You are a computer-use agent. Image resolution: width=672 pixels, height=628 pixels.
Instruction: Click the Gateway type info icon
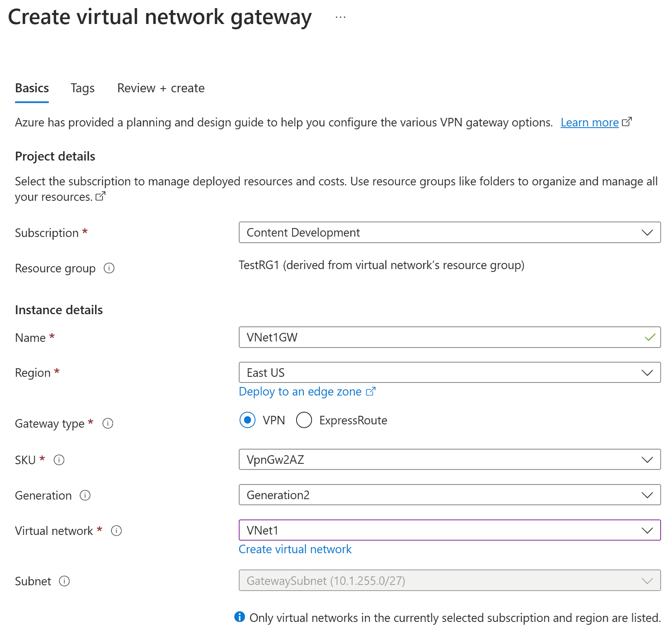pos(108,424)
